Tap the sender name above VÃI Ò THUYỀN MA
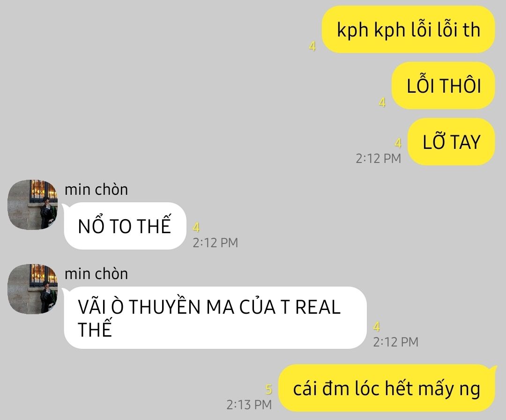 point(96,274)
